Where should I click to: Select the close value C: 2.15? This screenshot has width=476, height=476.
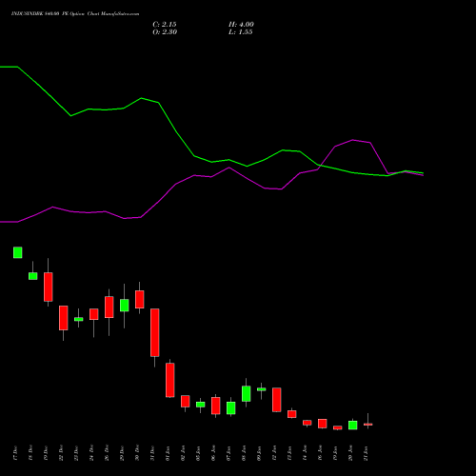coord(165,25)
